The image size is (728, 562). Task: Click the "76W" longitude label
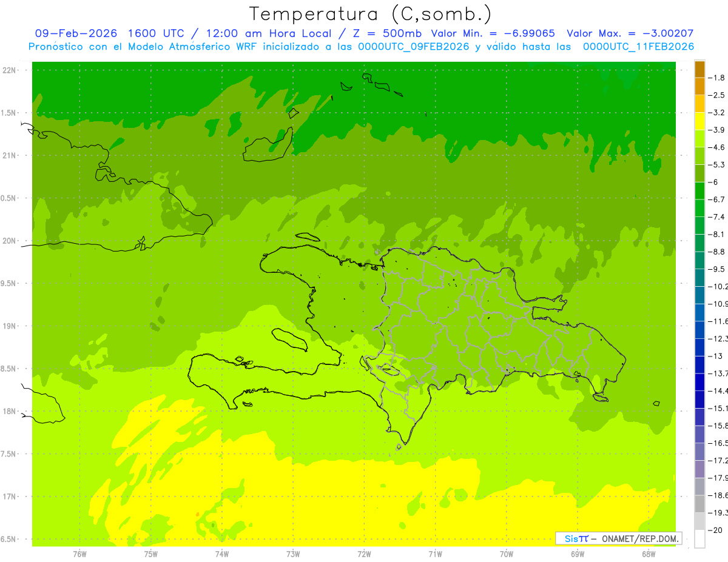[x=79, y=554]
